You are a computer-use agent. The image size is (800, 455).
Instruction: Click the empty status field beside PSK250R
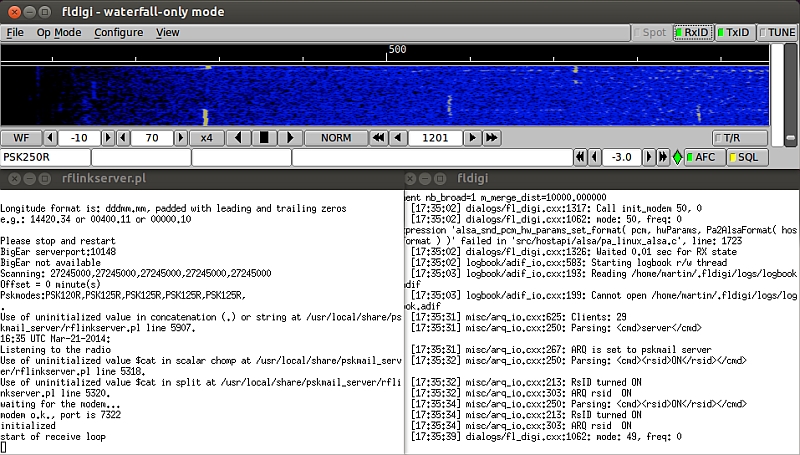pos(141,157)
